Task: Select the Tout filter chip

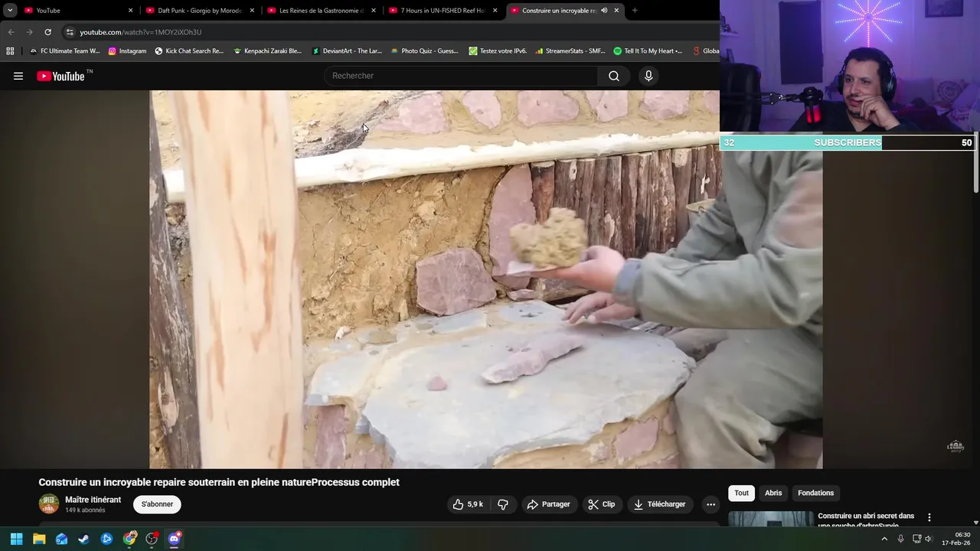Action: coord(741,493)
